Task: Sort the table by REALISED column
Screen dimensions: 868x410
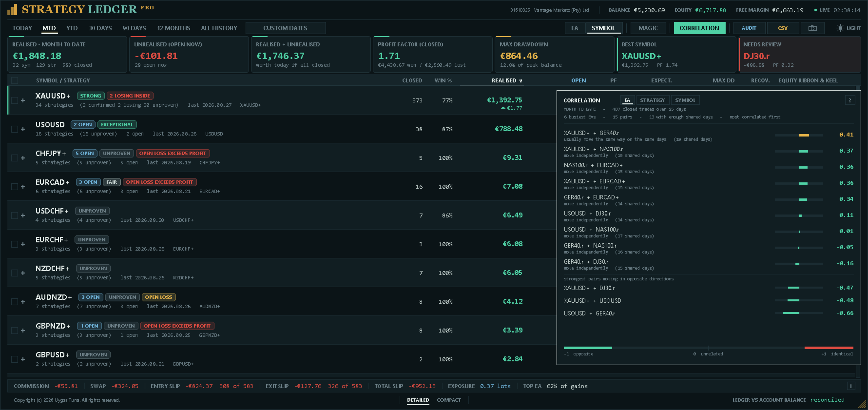Action: tap(507, 80)
